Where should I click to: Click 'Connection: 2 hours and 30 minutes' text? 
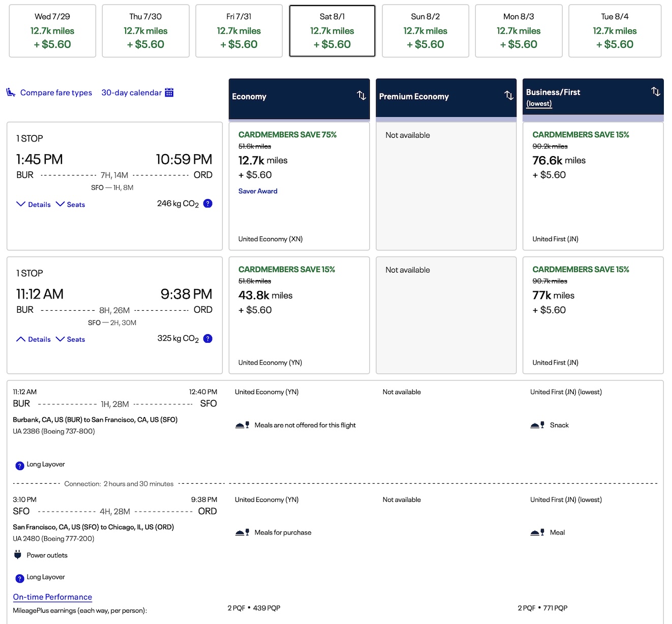point(119,484)
